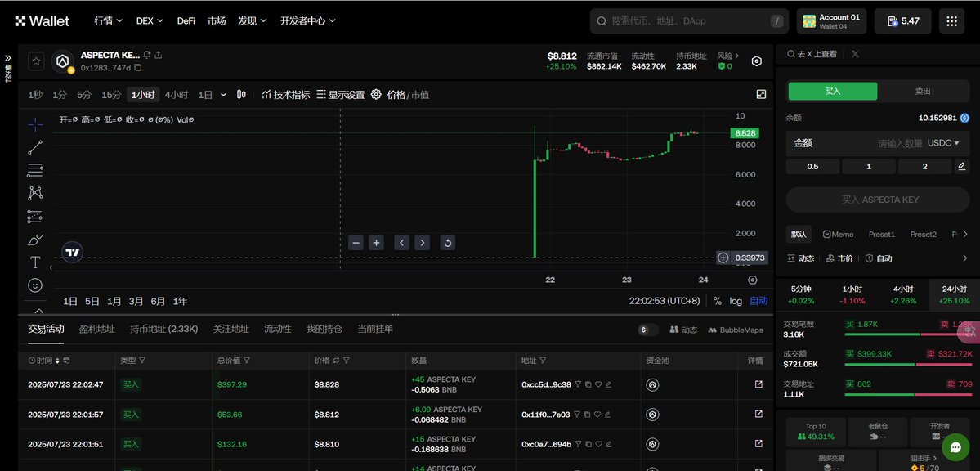This screenshot has height=471, width=980.
Task: Switch to the 流动性 tab
Action: pyautogui.click(x=278, y=329)
